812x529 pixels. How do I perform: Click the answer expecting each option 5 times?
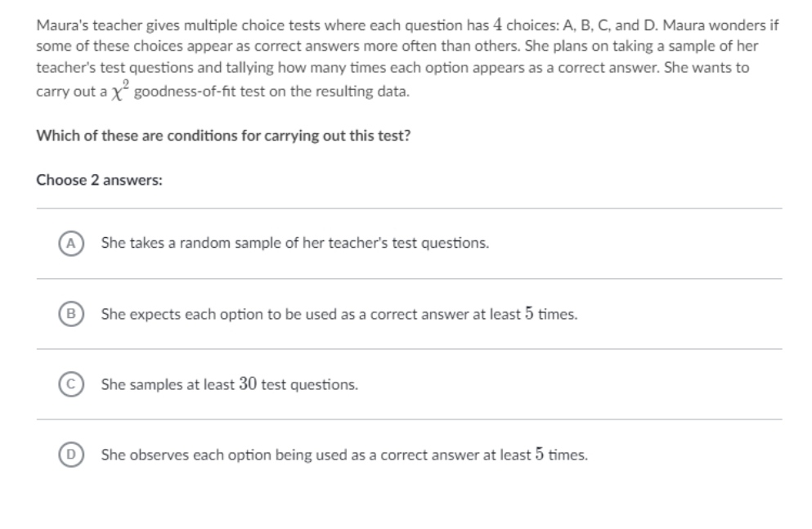[x=339, y=314]
